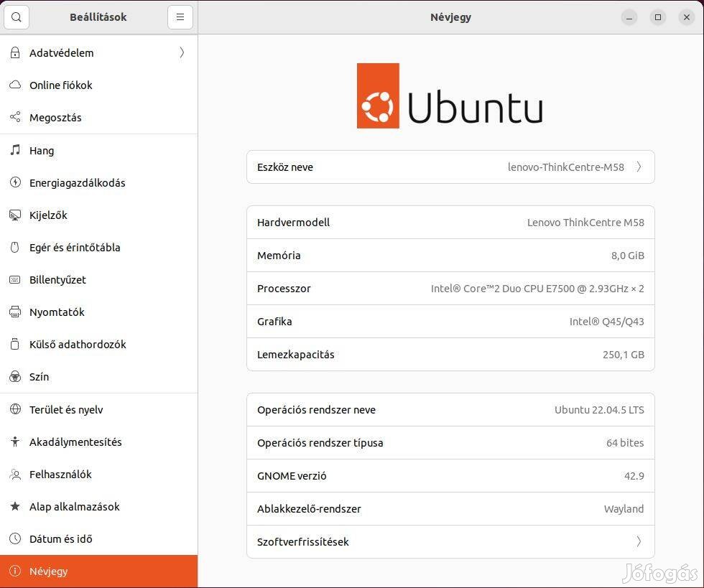Click the music note icon for Hang
The height and width of the screenshot is (588, 704).
tap(15, 151)
